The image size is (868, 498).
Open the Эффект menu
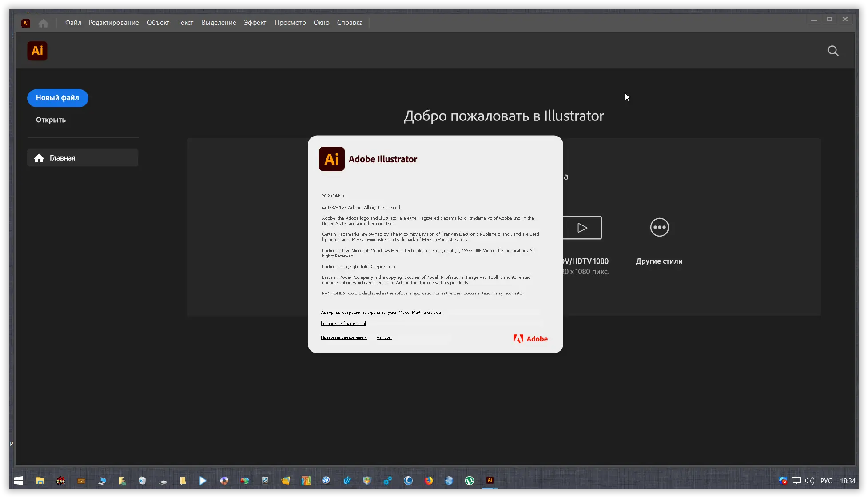[255, 23]
